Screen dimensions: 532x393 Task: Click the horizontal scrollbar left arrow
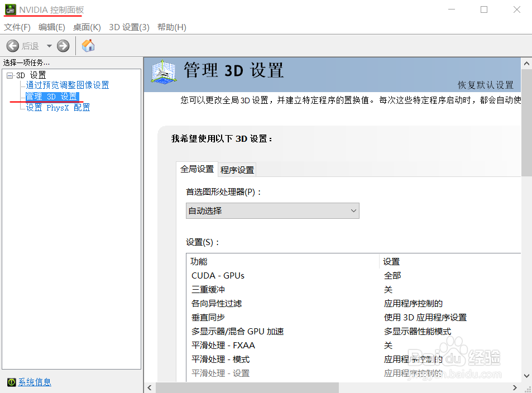click(x=149, y=387)
